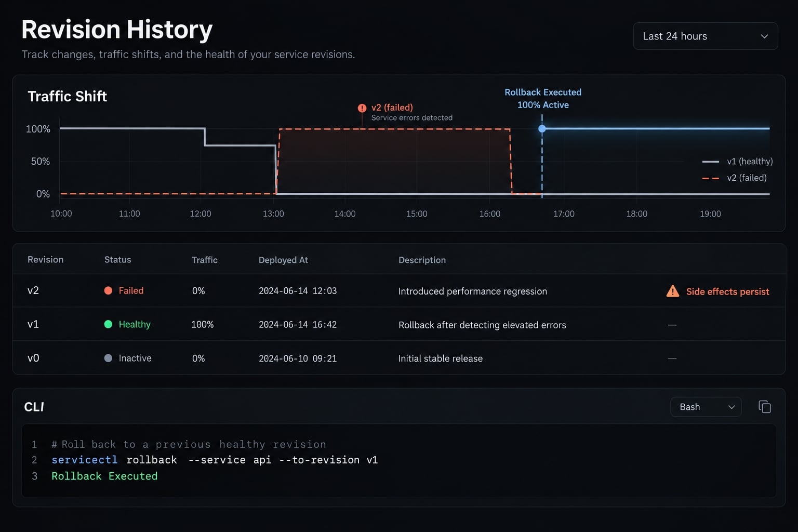Screen dimensions: 798x532
Task: Click the Description column header
Action: click(422, 260)
